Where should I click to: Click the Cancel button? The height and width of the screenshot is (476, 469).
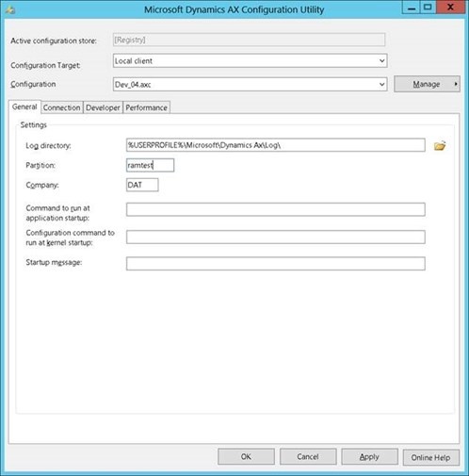308,456
